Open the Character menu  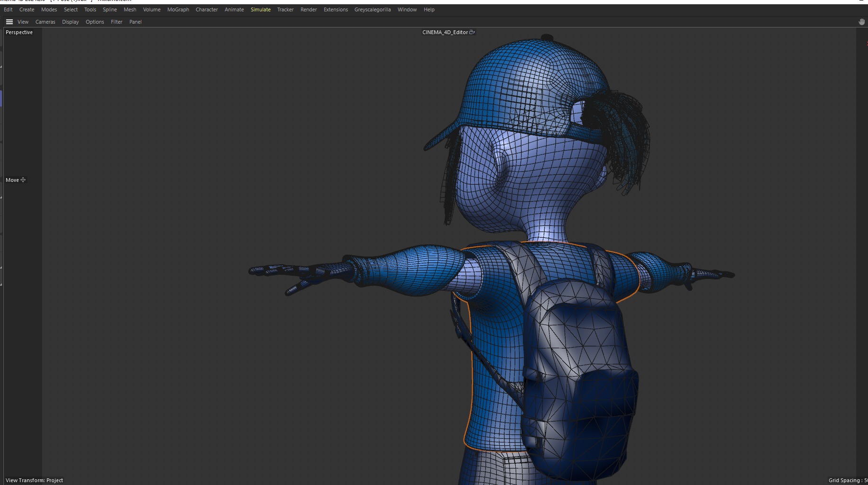[x=207, y=9]
